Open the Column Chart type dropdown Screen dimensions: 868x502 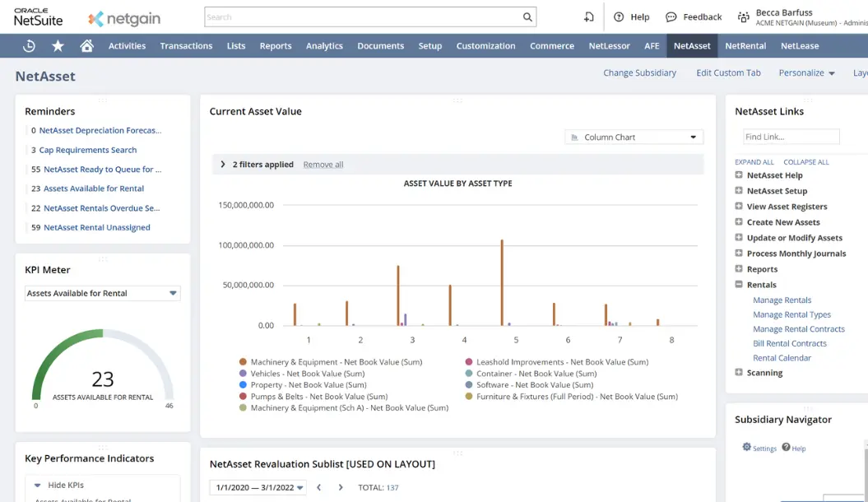[x=634, y=137]
